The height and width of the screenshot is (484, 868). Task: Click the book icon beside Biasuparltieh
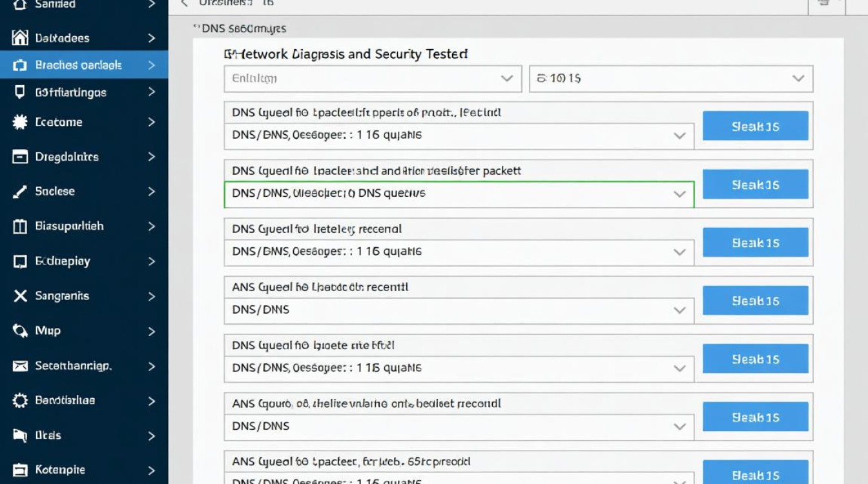[x=20, y=227]
